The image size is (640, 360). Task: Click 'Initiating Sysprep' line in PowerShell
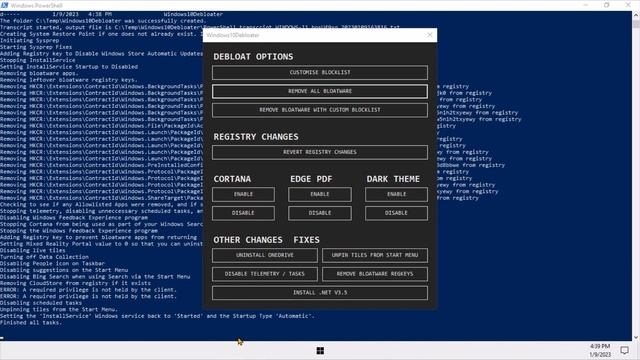(29, 40)
